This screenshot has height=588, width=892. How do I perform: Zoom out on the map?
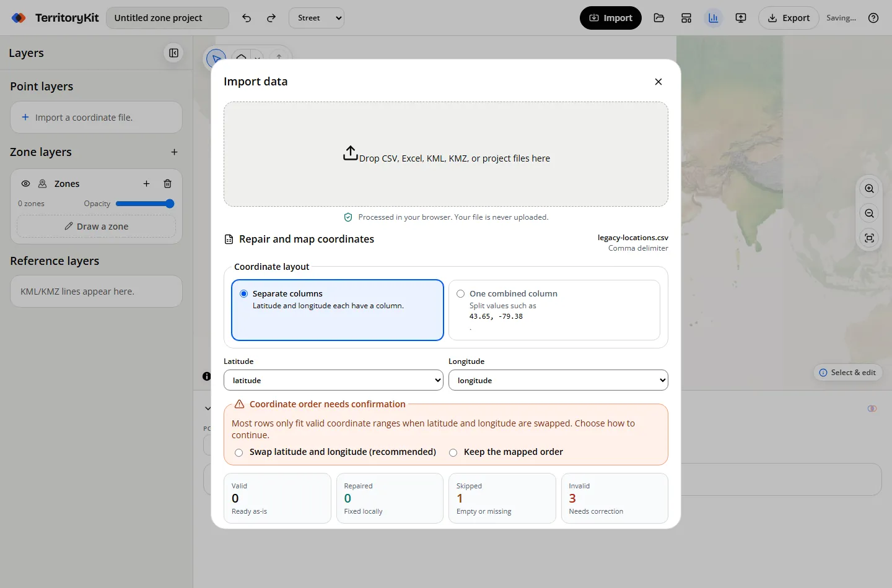(870, 214)
